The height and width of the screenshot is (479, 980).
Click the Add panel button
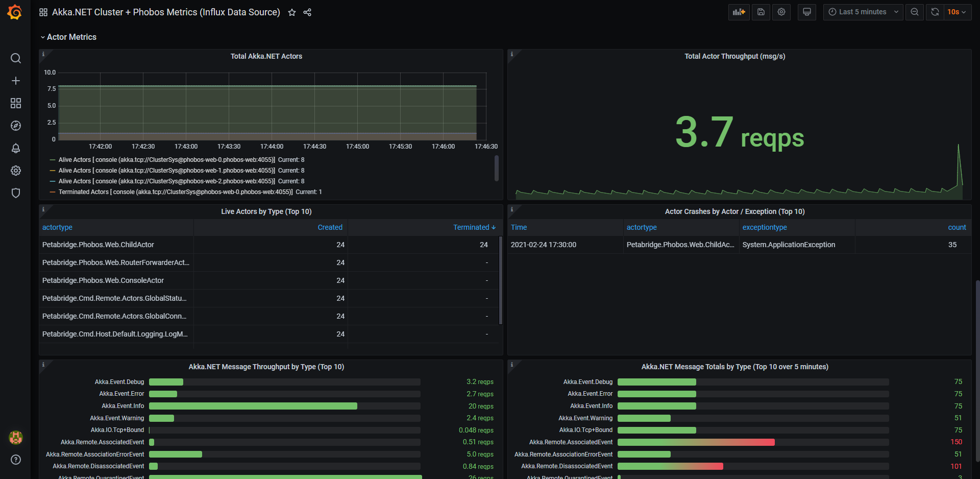pos(739,12)
